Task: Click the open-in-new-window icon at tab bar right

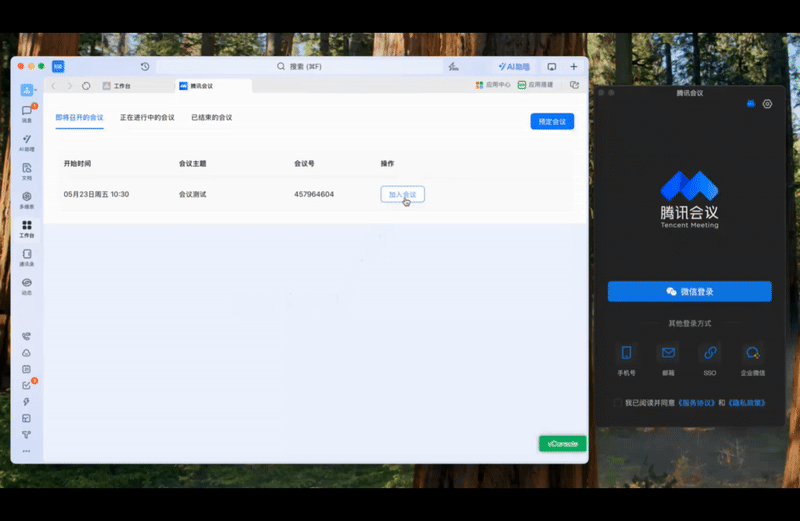Action: click(x=574, y=85)
